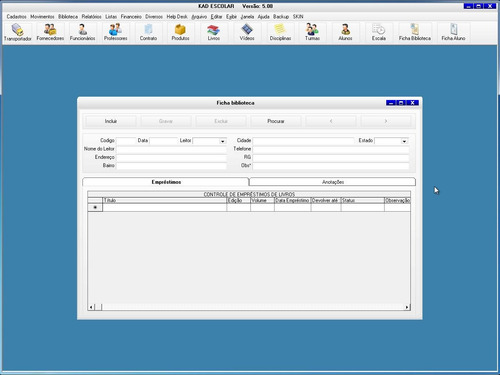Image resolution: width=500 pixels, height=375 pixels.
Task: Focus the Bairro input field
Action: tap(171, 166)
